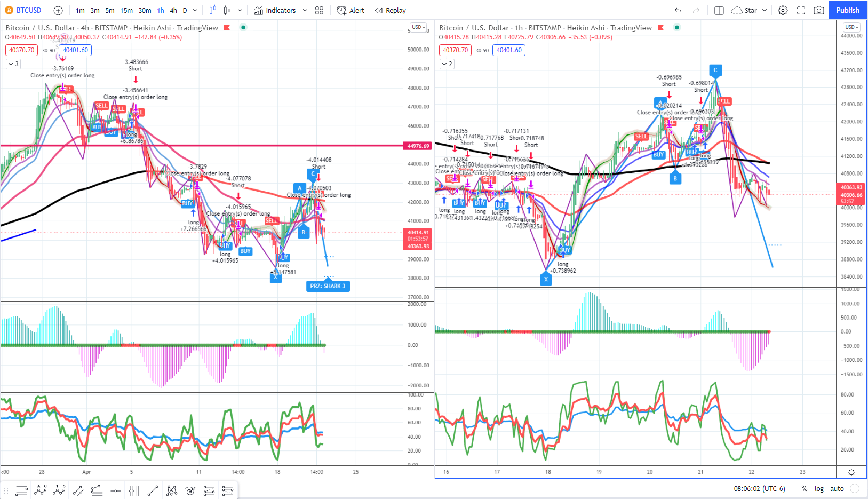This screenshot has width=868, height=499.
Task: Open the USD currency dropdown on the 1h chart
Action: [851, 27]
